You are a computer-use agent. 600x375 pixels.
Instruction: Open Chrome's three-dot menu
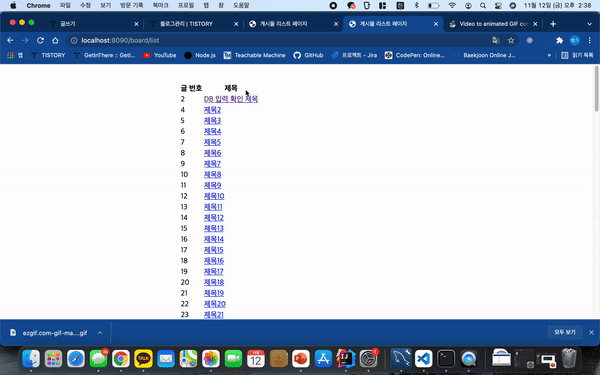point(590,40)
